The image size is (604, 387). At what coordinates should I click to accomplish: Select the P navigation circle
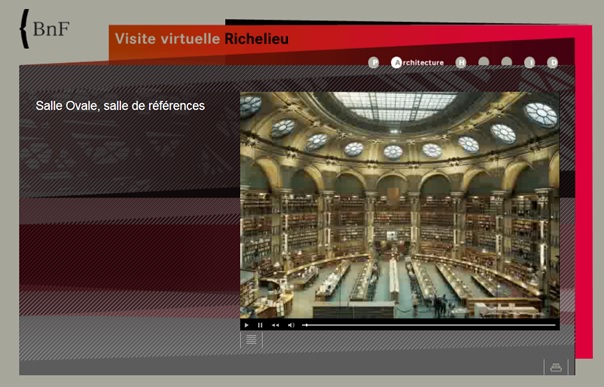point(373,62)
